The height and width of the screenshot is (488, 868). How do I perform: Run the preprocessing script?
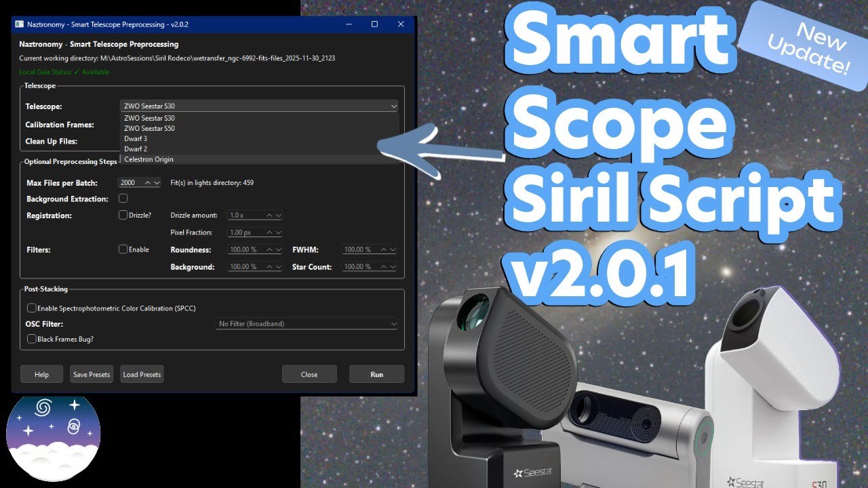pos(376,374)
